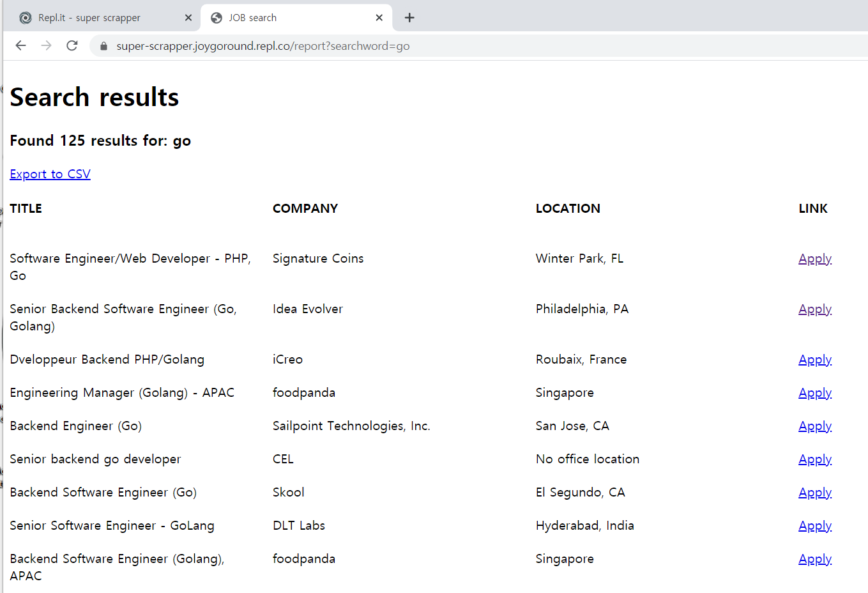The height and width of the screenshot is (593, 868).
Task: Open the Export to CSV link
Action: [x=50, y=174]
